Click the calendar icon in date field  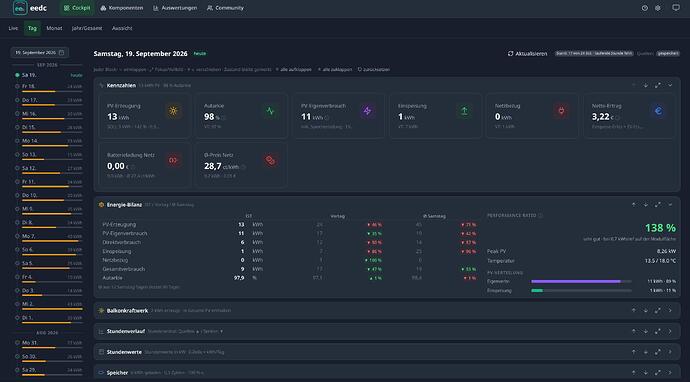click(62, 53)
